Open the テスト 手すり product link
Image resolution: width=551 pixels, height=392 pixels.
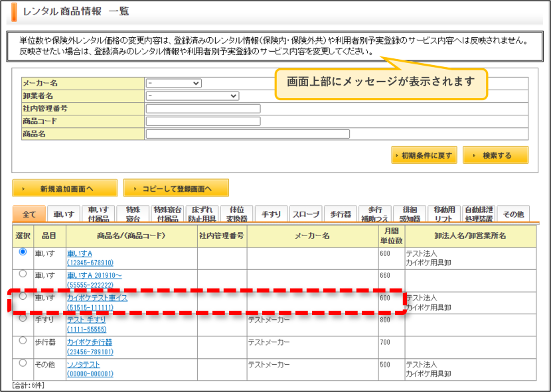86,320
